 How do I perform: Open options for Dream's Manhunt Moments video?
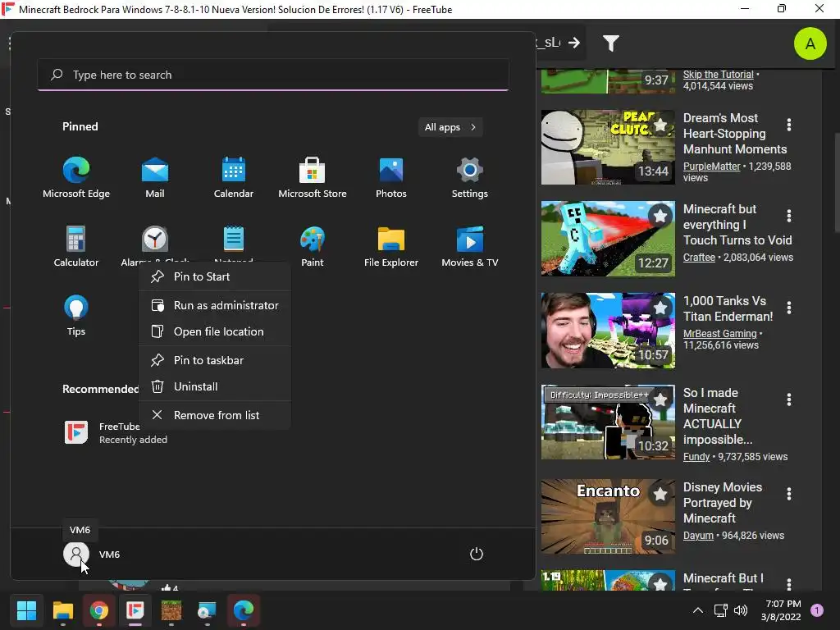pyautogui.click(x=788, y=125)
